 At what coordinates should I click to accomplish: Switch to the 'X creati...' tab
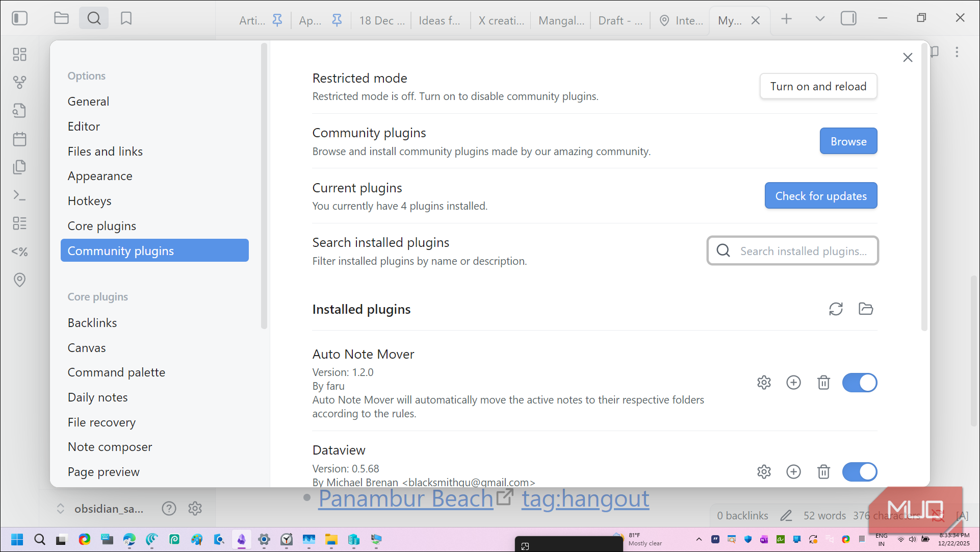point(501,20)
